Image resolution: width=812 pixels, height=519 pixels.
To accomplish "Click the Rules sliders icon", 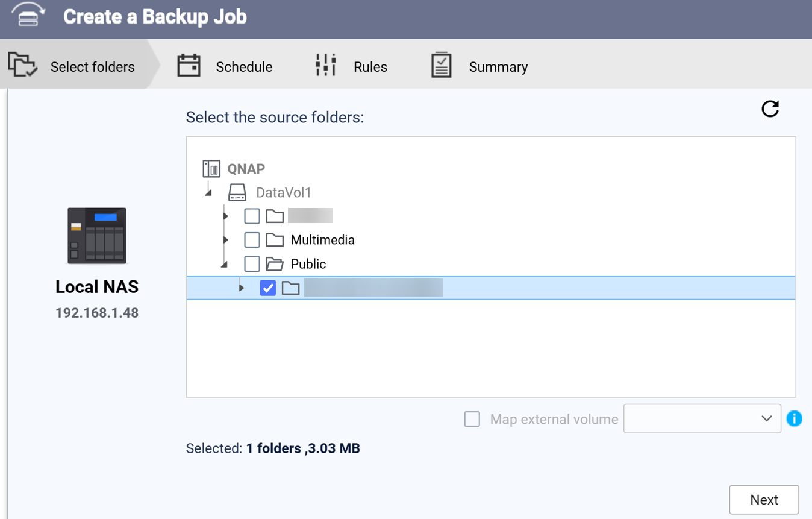I will point(325,65).
